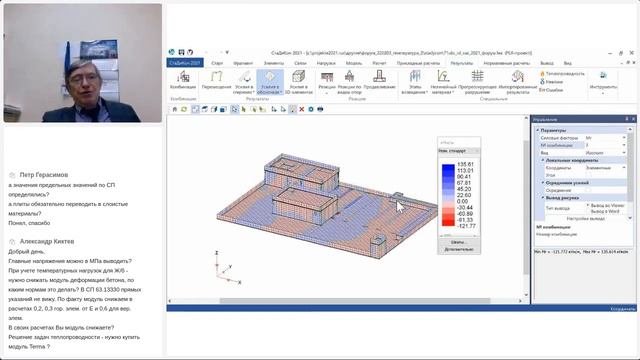Click the yellow arrow pointer tool

tap(244, 109)
